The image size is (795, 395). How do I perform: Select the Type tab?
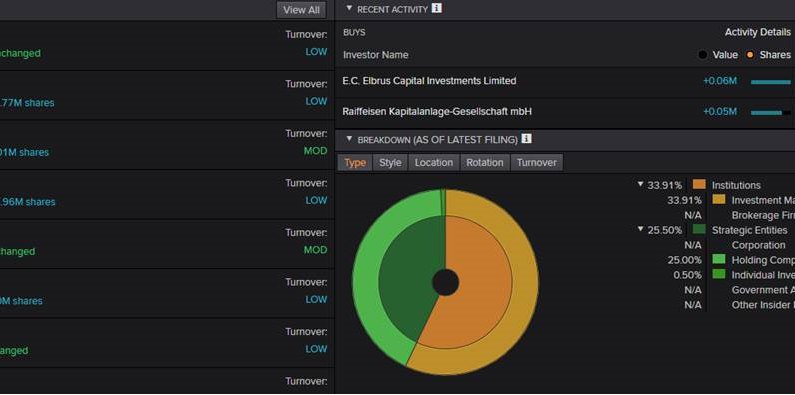click(x=355, y=163)
